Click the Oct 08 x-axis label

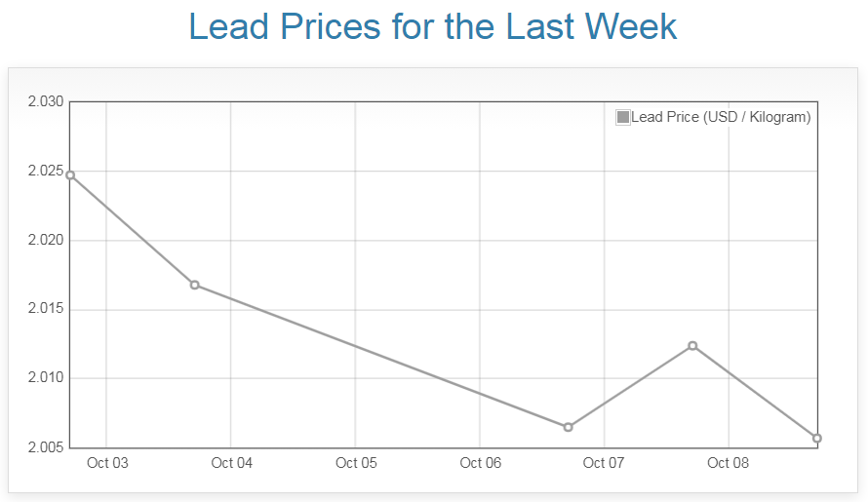click(729, 463)
